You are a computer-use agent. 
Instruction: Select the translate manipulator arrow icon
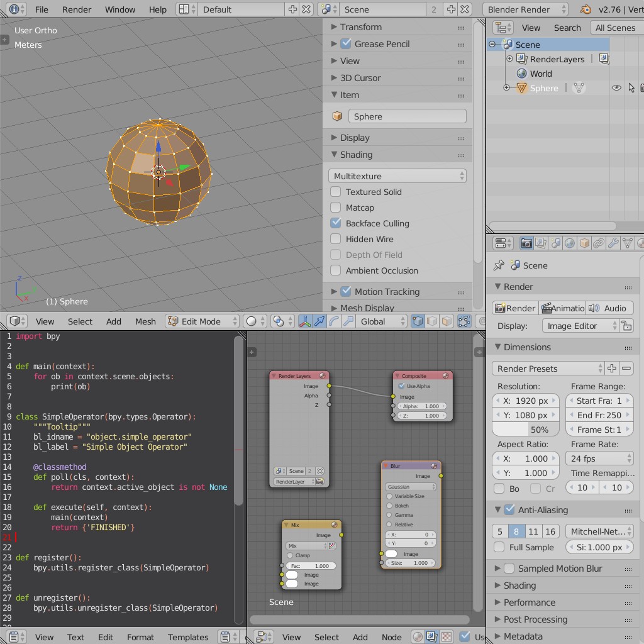[319, 321]
